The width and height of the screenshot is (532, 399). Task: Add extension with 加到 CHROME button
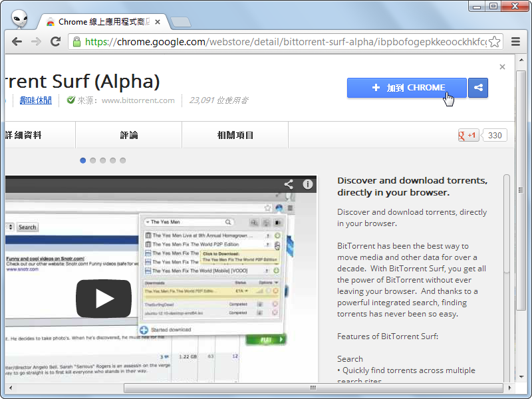tap(407, 88)
